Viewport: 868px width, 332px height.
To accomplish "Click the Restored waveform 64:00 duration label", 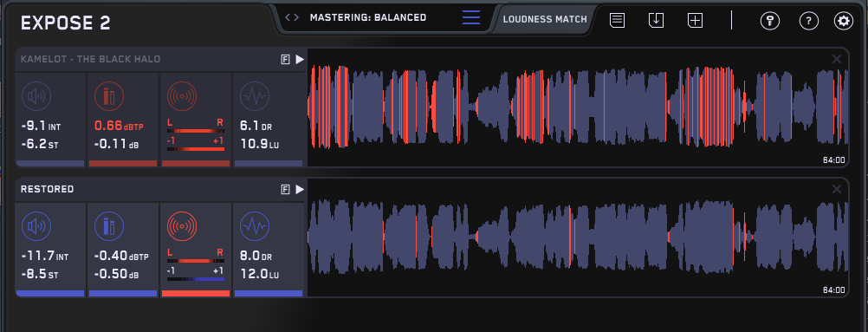I will (833, 290).
